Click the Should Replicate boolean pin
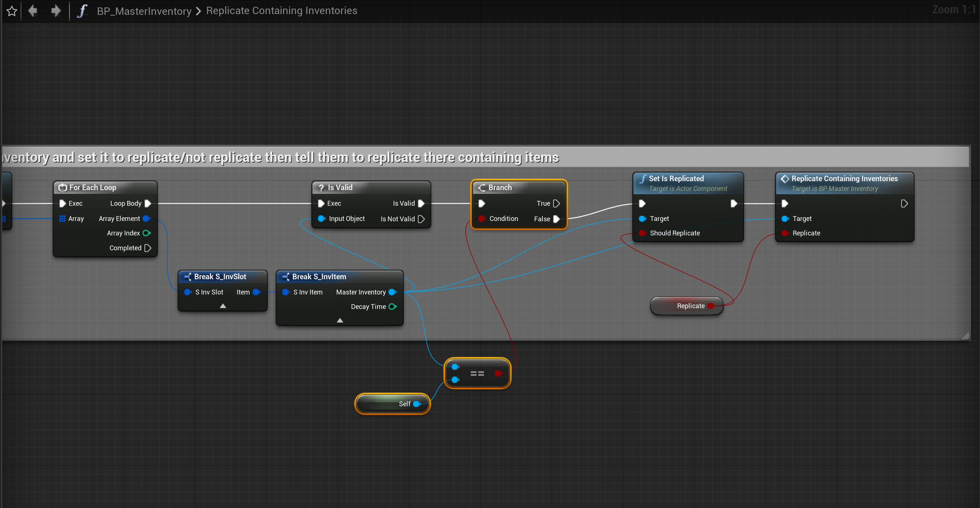This screenshot has width=980, height=508. (x=642, y=233)
